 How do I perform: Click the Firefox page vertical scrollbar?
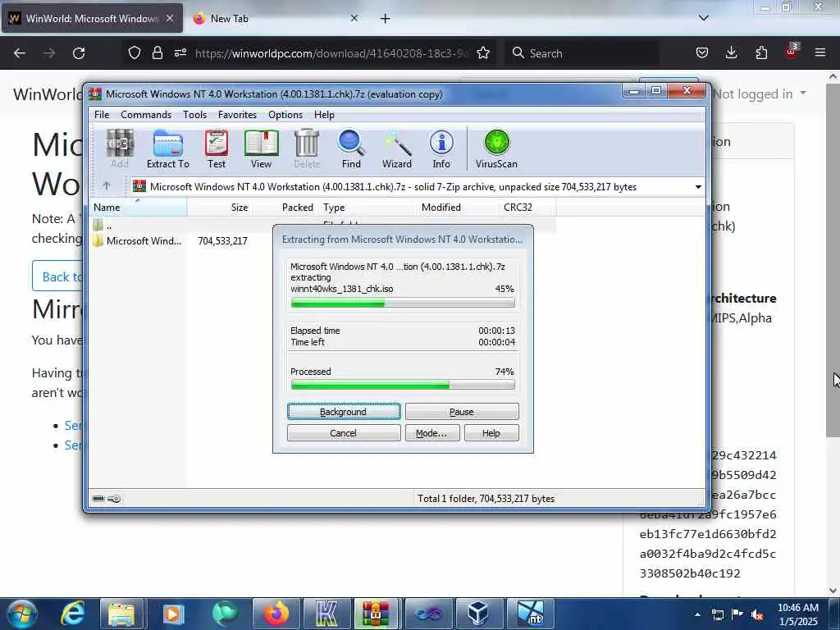[x=833, y=260]
